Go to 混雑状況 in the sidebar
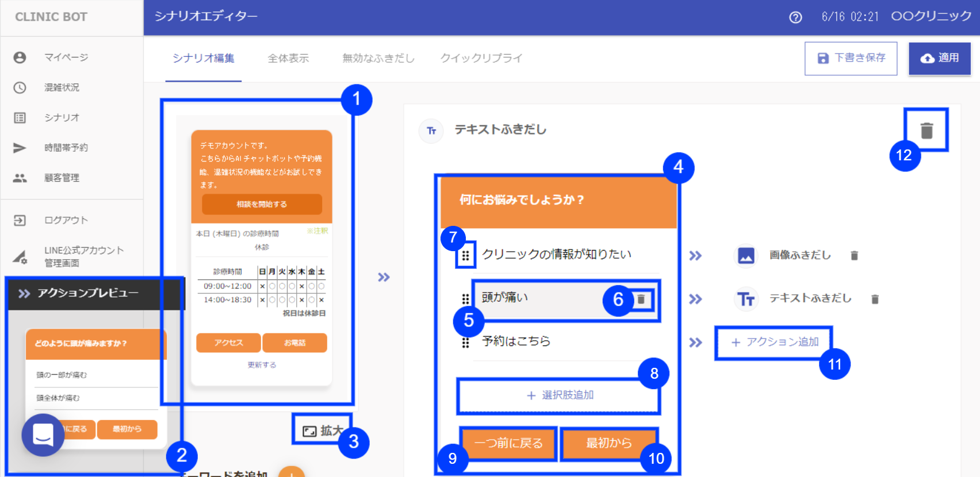Image resolution: width=980 pixels, height=477 pixels. point(62,87)
